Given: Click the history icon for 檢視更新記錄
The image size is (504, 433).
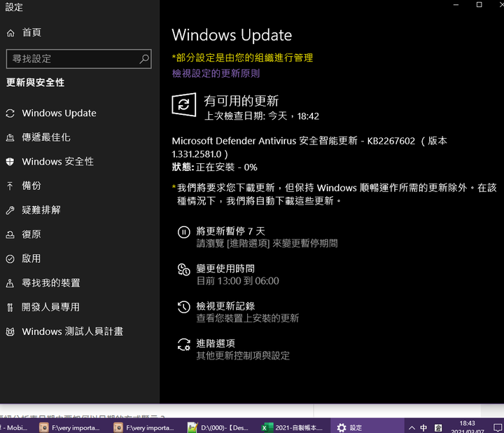Looking at the screenshot, I should click(x=184, y=307).
